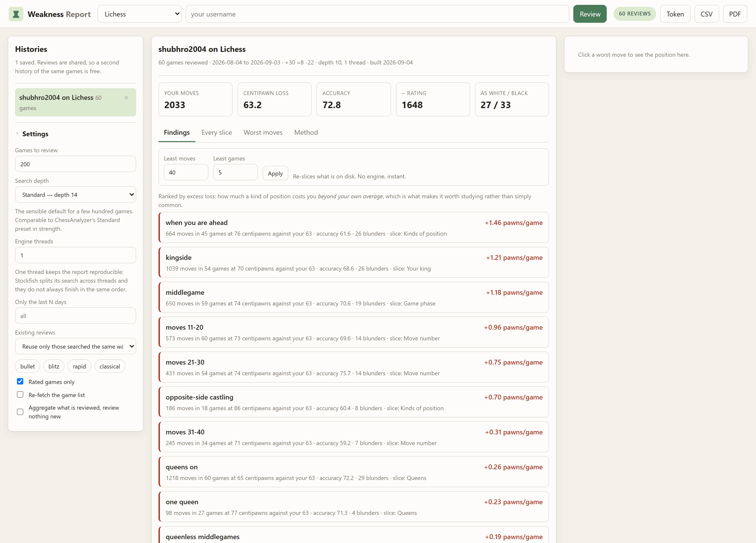
Task: Export the report as CSV
Action: 706,14
